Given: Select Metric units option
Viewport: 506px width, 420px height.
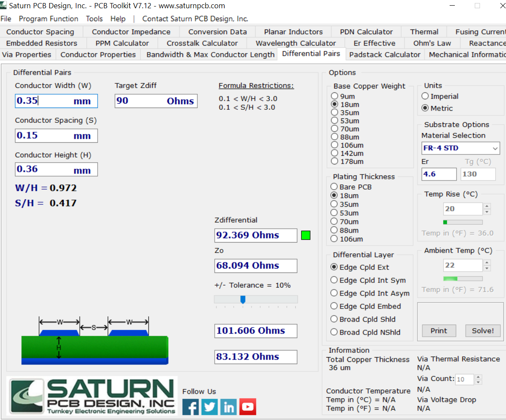Looking at the screenshot, I should click(425, 108).
